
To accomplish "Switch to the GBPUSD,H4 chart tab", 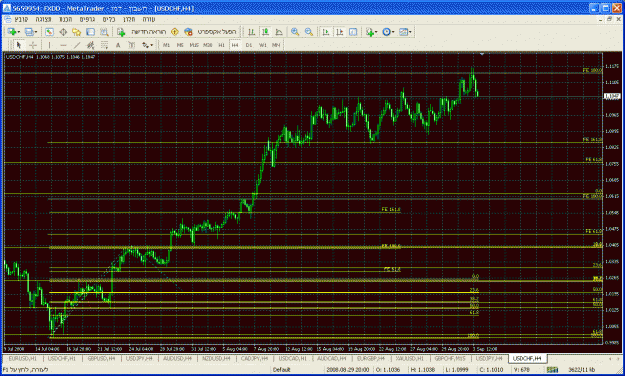I will 101,358.
